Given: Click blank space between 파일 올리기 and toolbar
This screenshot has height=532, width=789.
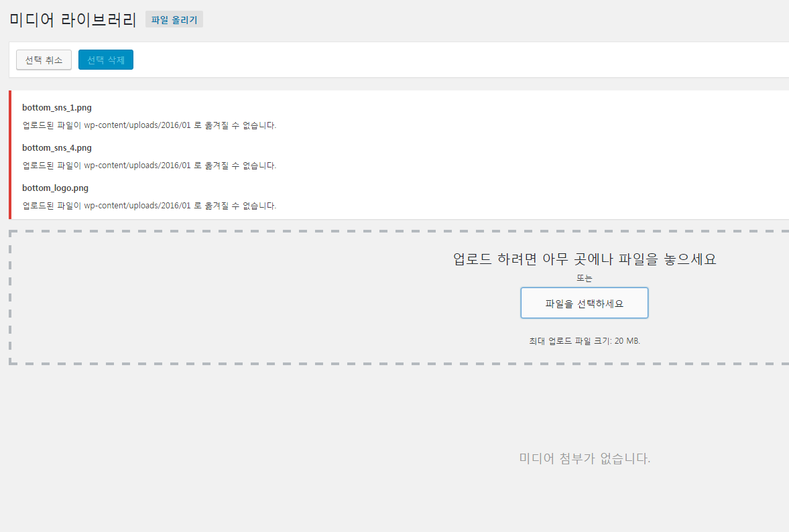Looking at the screenshot, I should [x=402, y=34].
